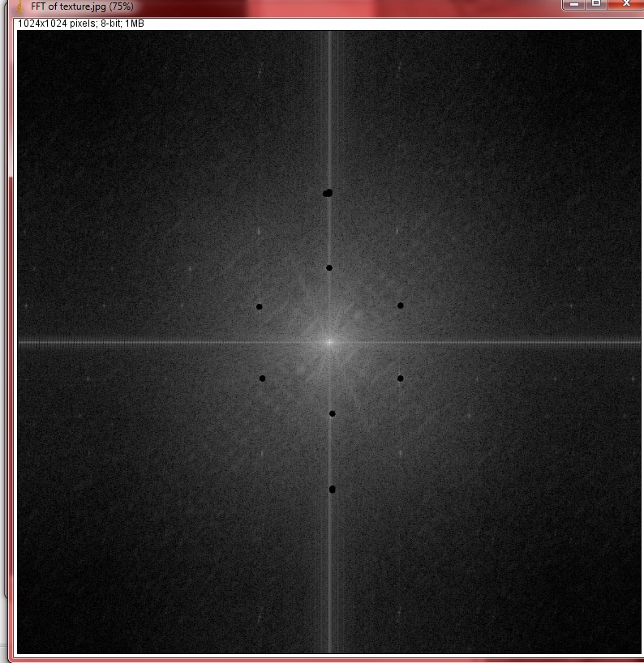Screen dimensions: 644x663
Task: Click the ImageJ icon in title bar
Action: [x=19, y=6]
